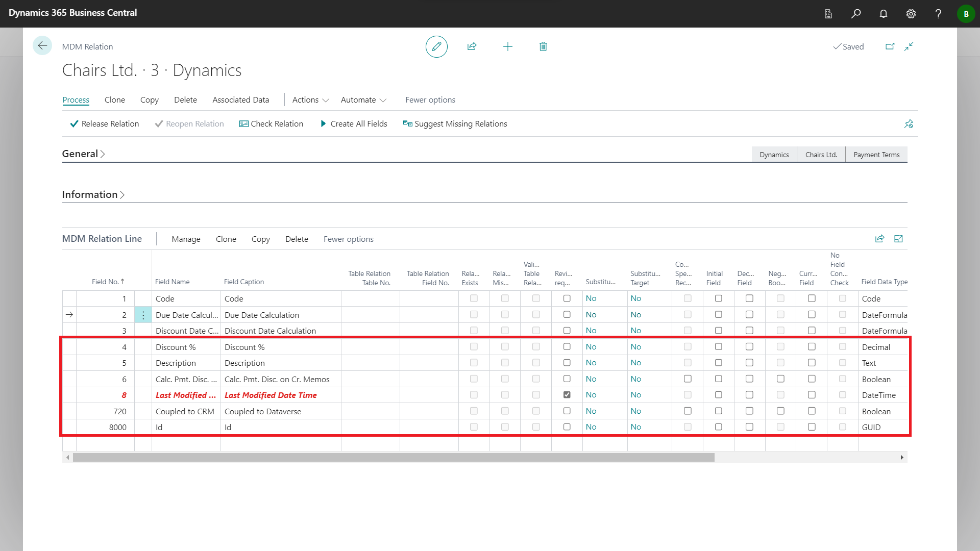The width and height of the screenshot is (980, 551).
Task: Sort by Field No. column header
Action: pos(108,282)
